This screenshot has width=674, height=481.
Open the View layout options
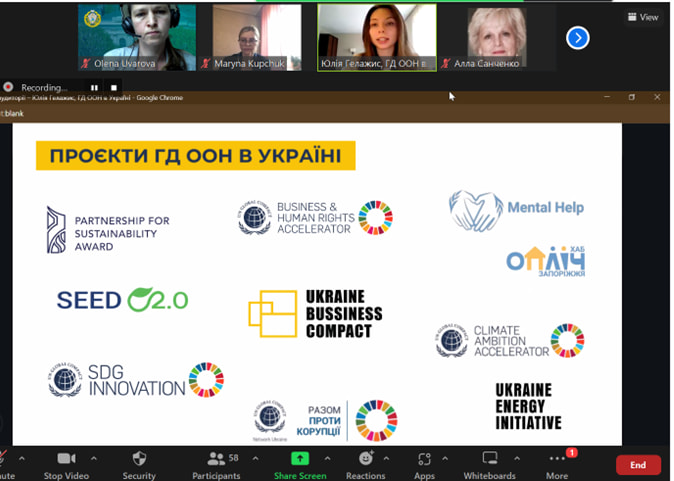(x=643, y=17)
